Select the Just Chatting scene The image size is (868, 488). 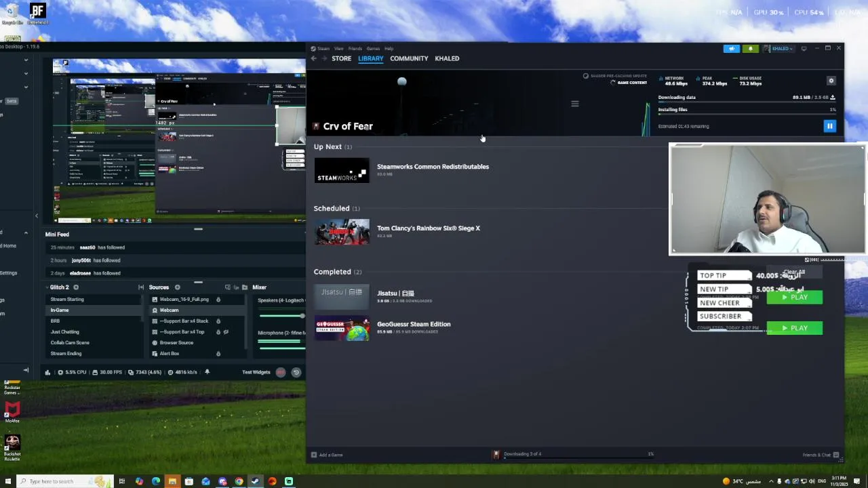pos(94,332)
